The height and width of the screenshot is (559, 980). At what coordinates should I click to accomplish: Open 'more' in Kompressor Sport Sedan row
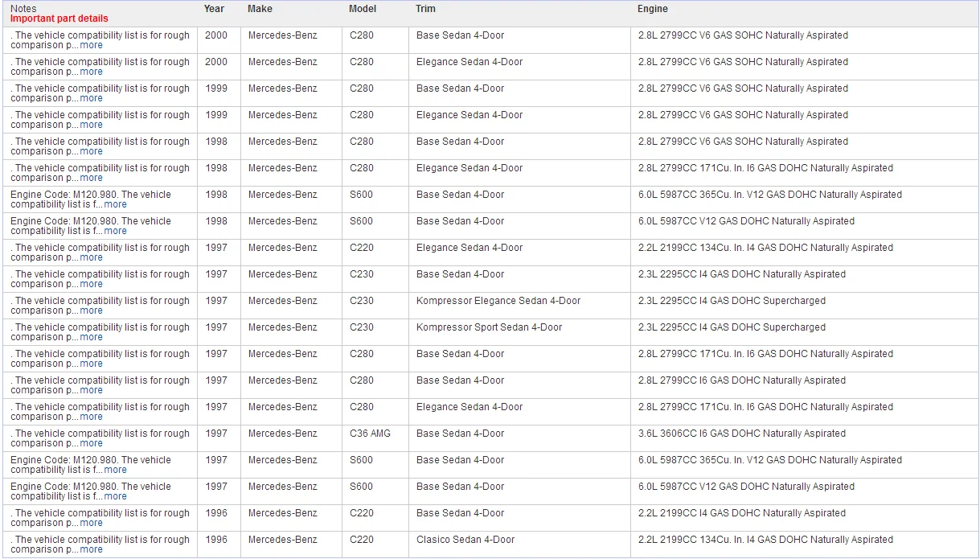(x=91, y=337)
